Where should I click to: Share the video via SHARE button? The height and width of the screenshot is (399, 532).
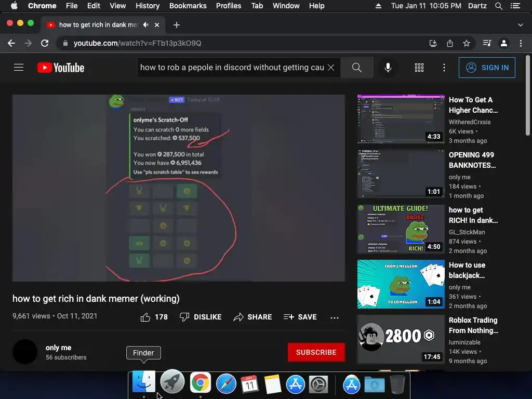(x=253, y=317)
